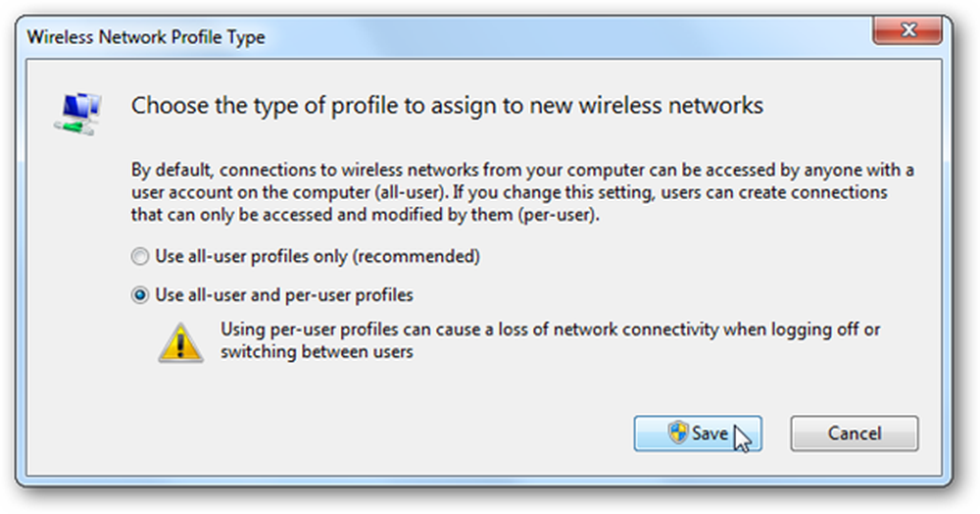
Task: Click the 'Use all-user and per-user profiles' label
Action: tap(284, 295)
